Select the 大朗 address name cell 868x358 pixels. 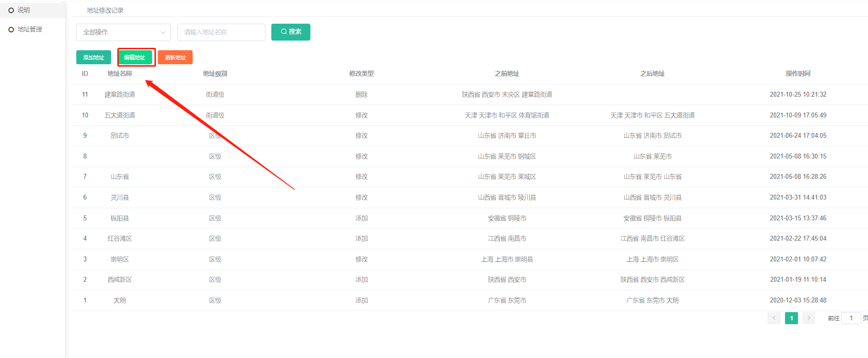pyautogui.click(x=120, y=301)
